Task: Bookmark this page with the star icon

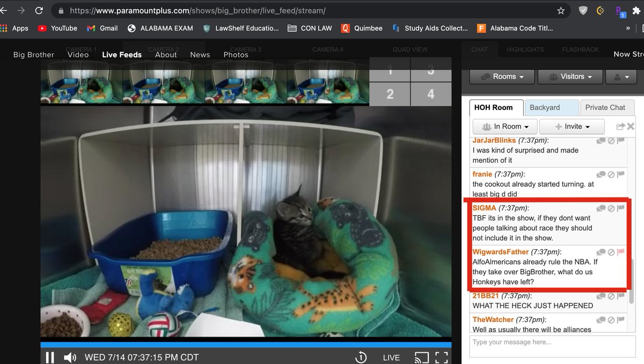Action: 561,10
